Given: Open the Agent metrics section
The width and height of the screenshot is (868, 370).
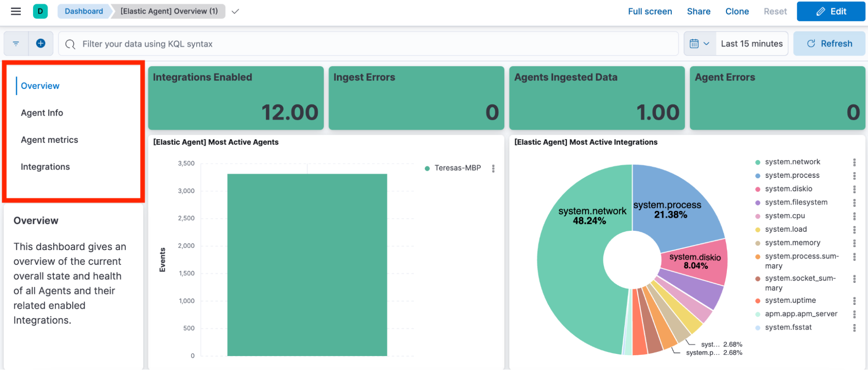Looking at the screenshot, I should click(x=50, y=140).
